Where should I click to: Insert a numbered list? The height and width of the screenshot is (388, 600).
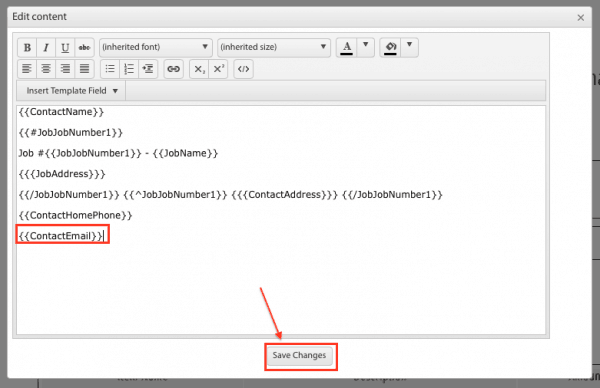click(129, 69)
